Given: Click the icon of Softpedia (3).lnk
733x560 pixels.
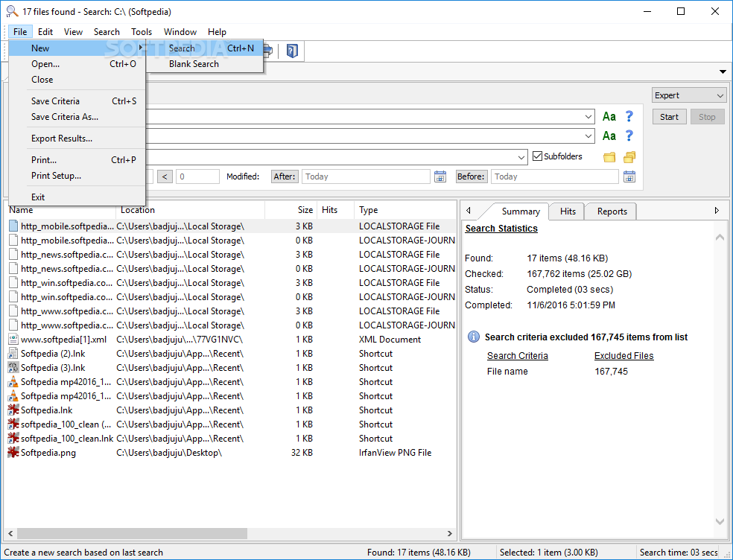Looking at the screenshot, I should coord(13,367).
